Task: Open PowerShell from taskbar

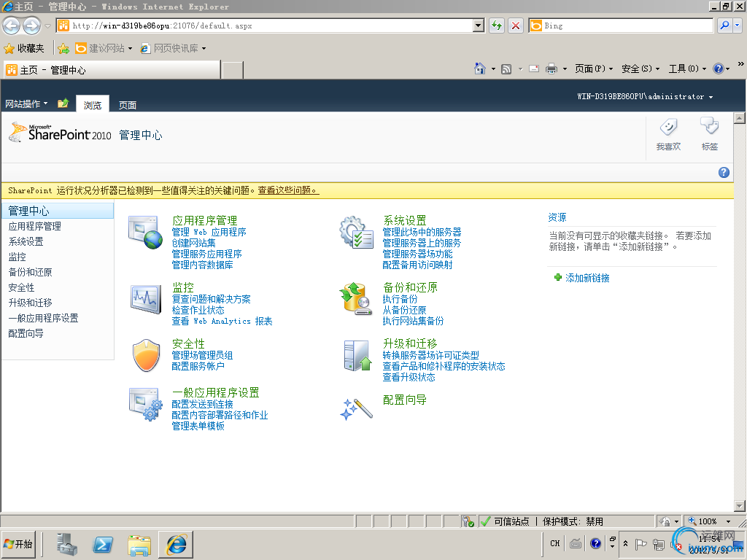Action: coord(103,544)
